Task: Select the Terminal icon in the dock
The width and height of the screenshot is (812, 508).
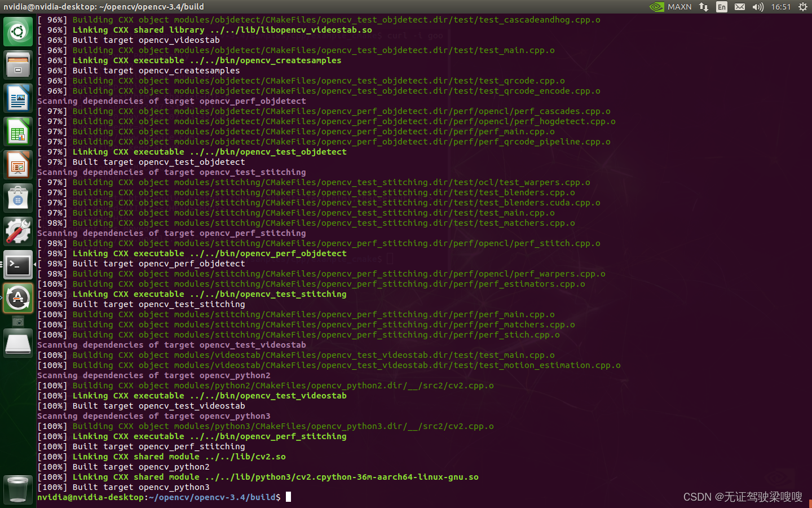Action: (18, 265)
